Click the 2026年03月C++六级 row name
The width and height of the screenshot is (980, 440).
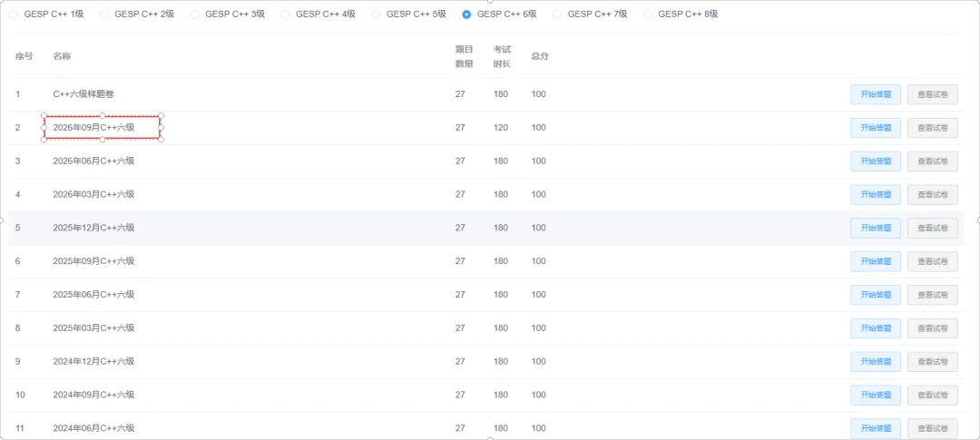click(x=93, y=194)
